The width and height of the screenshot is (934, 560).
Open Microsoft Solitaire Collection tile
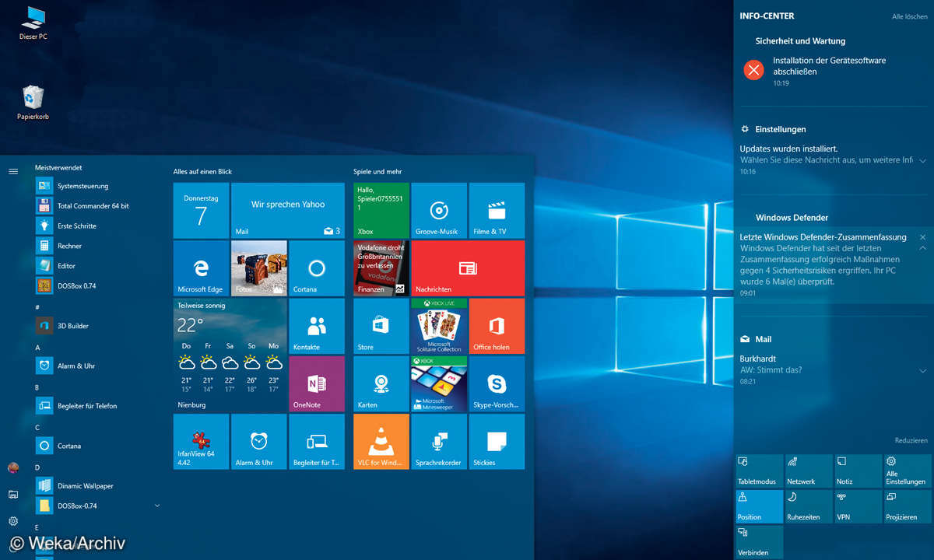pos(439,326)
